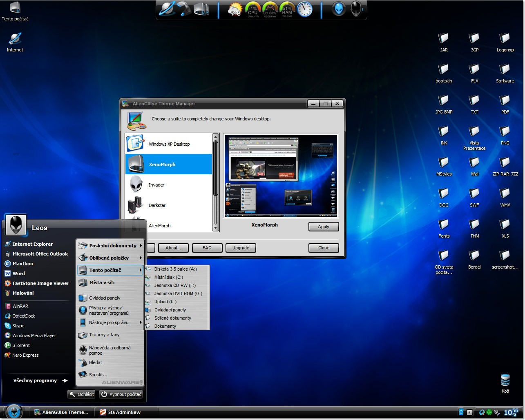The height and width of the screenshot is (420, 525).
Task: Switch to AlienGUIse Theme taskbar button
Action: [x=61, y=412]
